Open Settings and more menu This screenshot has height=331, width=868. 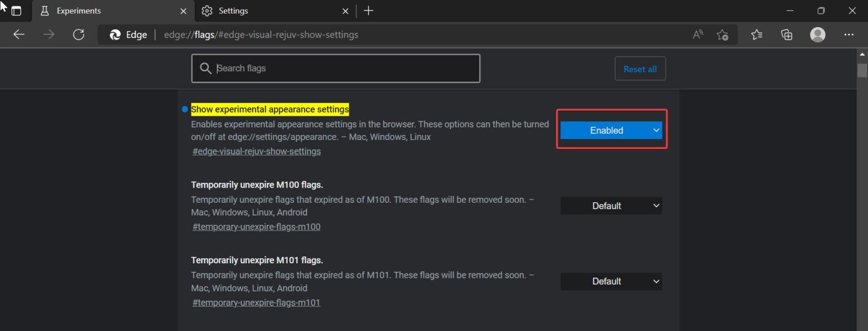(x=849, y=34)
